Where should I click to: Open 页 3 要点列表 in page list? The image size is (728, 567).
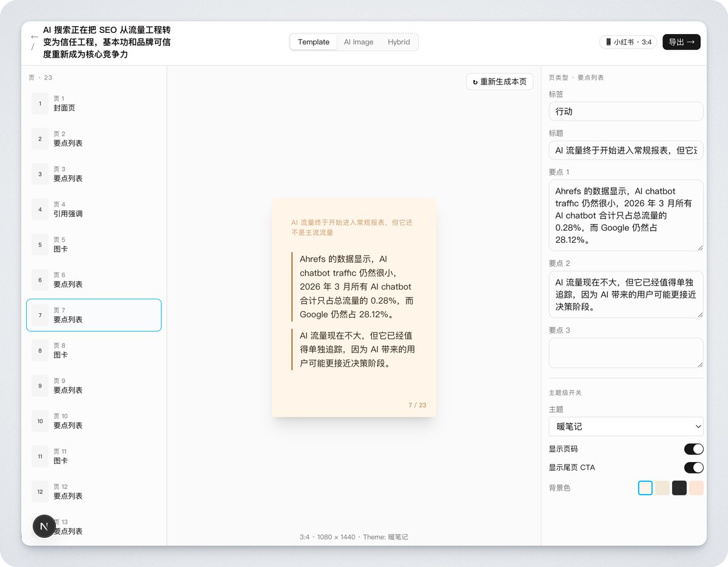94,174
